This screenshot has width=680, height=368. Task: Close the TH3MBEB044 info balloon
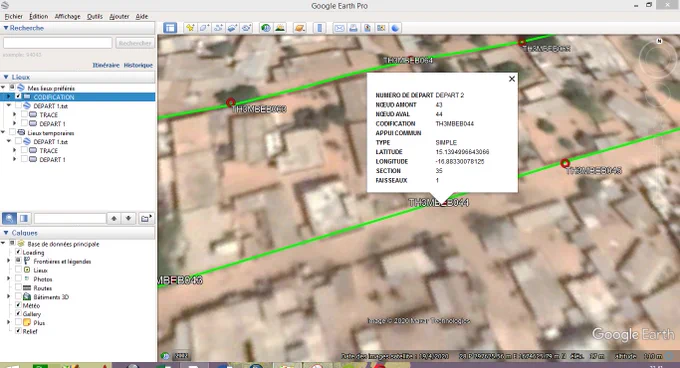click(x=512, y=79)
